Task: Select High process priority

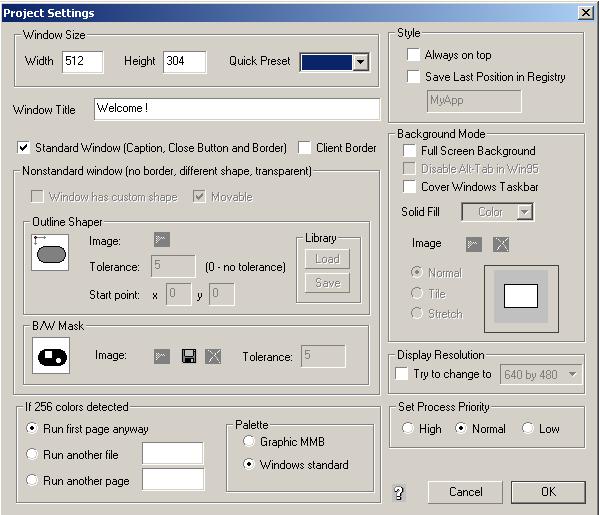Action: tap(408, 428)
